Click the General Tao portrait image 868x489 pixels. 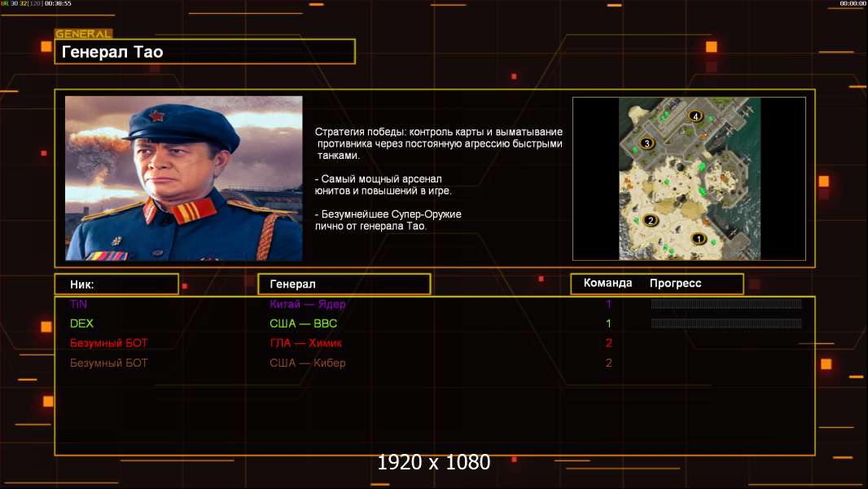point(184,178)
